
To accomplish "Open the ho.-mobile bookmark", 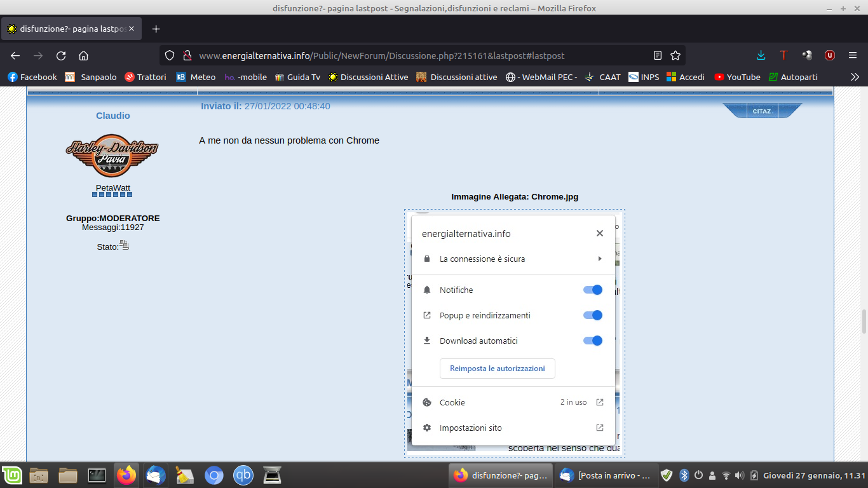I will 245,77.
